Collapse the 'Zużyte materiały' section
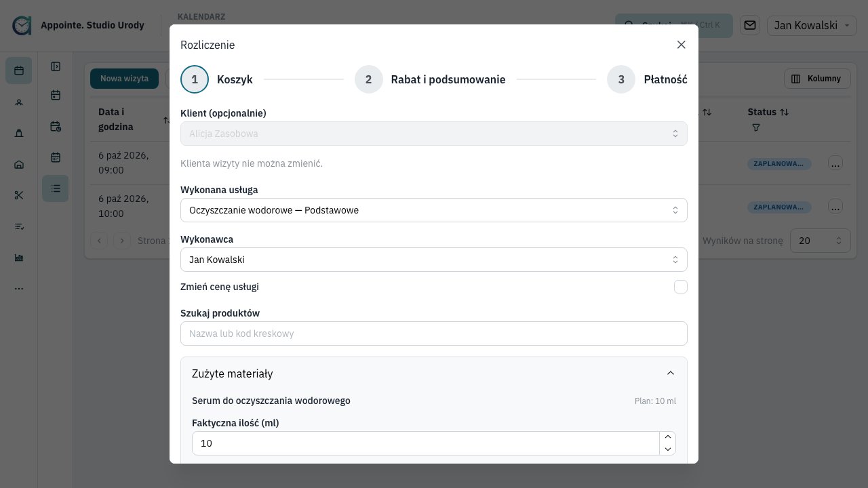 point(434,373)
